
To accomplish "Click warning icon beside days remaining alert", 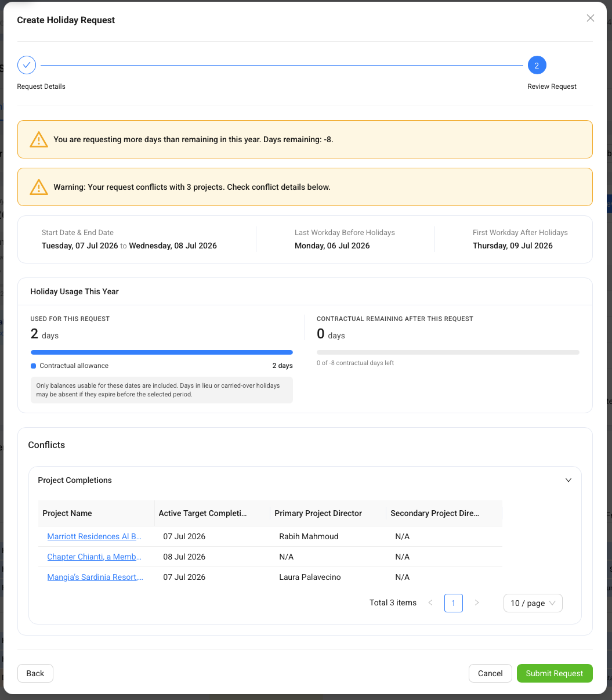I will tap(39, 139).
